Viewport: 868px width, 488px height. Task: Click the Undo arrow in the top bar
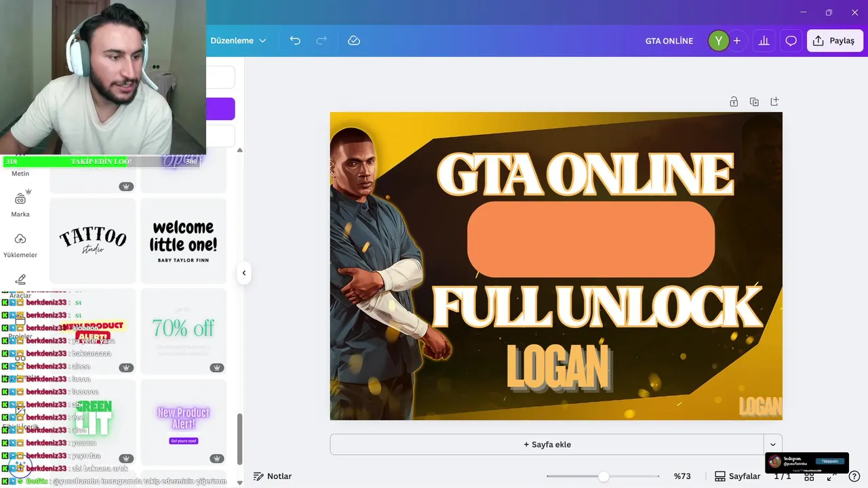point(295,41)
